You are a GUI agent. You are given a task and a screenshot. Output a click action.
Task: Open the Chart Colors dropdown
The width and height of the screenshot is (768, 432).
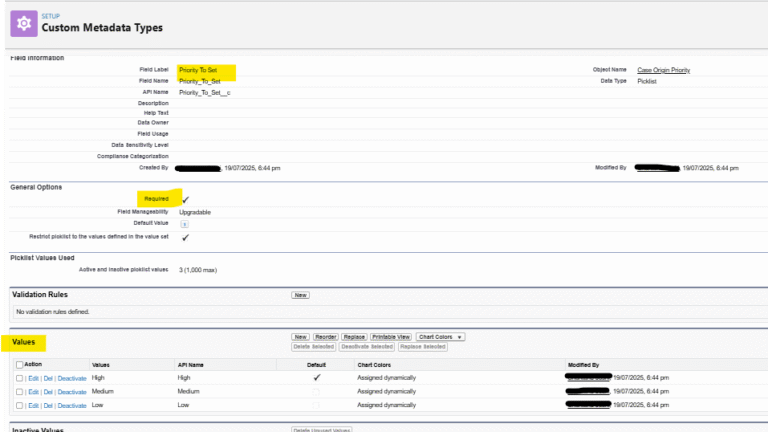pyautogui.click(x=440, y=337)
